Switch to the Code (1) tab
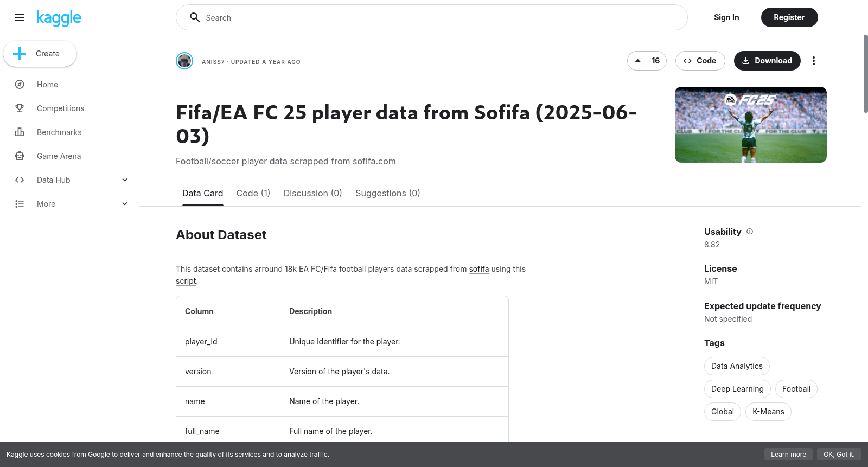Viewport: 868px width, 467px height. [x=253, y=193]
